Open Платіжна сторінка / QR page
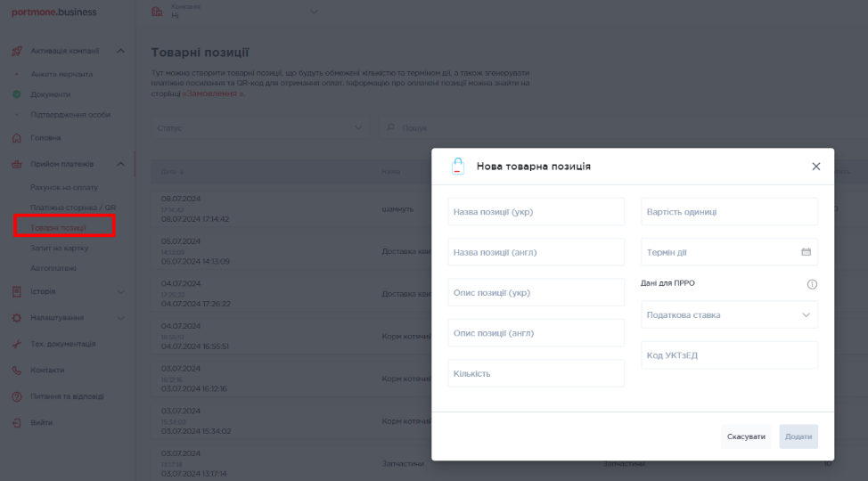Screen dimensions: 868x481 tap(73, 208)
